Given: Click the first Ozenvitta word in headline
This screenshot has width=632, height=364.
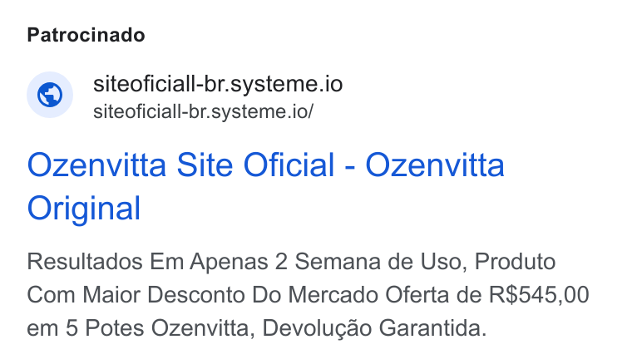Looking at the screenshot, I should click(96, 165).
